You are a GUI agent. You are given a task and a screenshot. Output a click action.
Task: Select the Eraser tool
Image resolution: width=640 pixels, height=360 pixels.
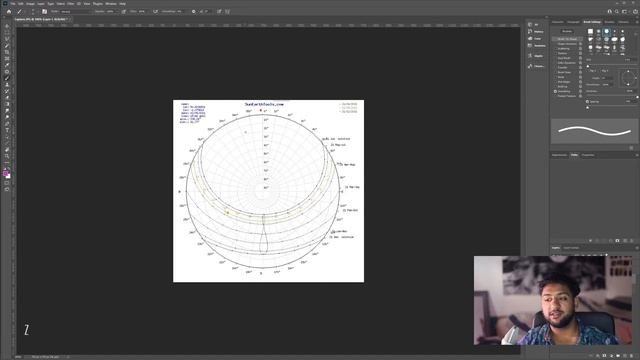click(7, 98)
